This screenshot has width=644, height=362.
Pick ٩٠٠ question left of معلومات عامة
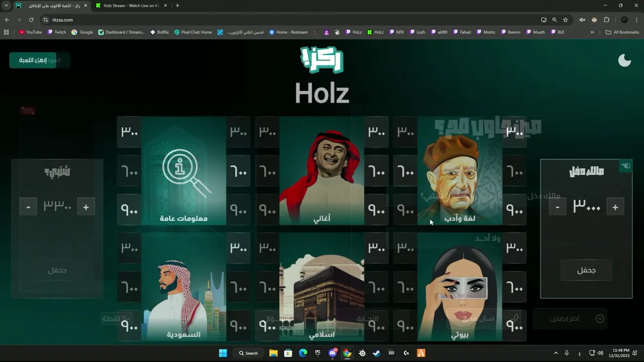point(129,210)
